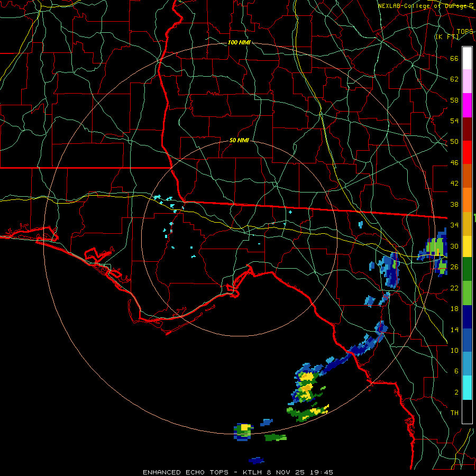This screenshot has height=476, width=476.
Task: Click the yellow legend swatch
Action: tap(467, 246)
